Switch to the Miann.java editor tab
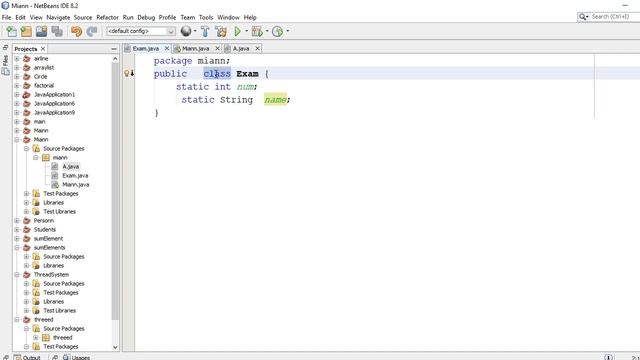This screenshot has width=640, height=360. pyautogui.click(x=196, y=49)
